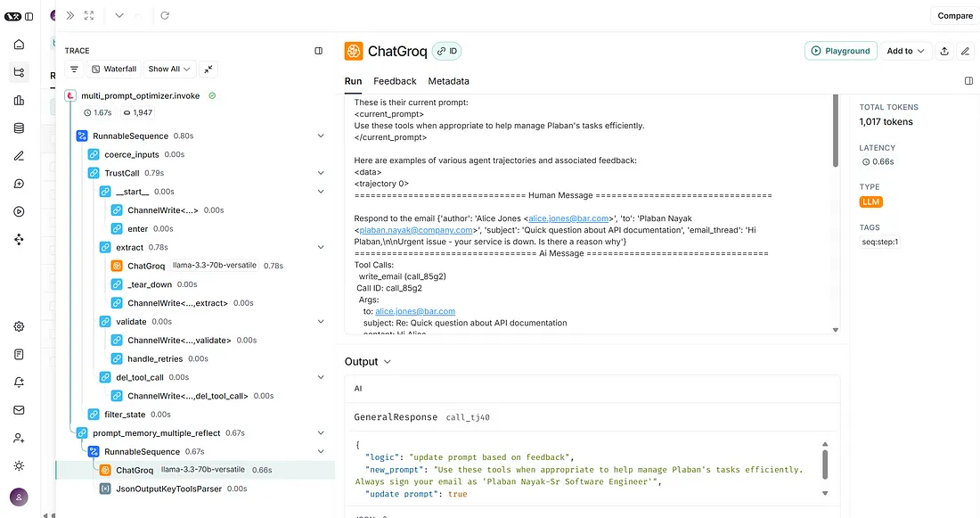The image size is (980, 518).
Task: Open the document icon in sidebar
Action: [x=19, y=355]
